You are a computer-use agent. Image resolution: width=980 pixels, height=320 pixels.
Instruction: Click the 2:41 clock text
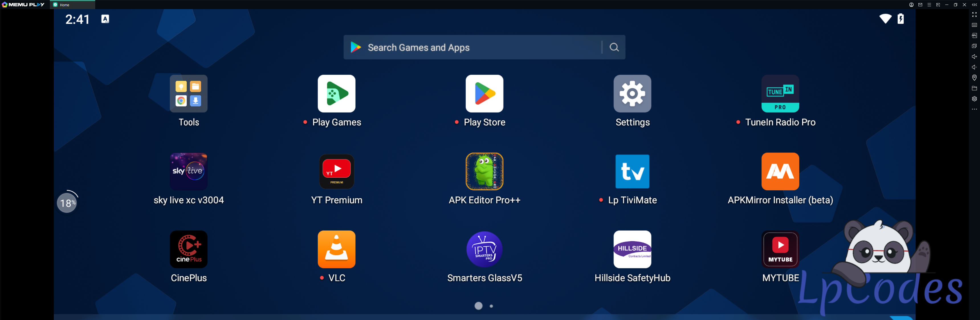pos(77,19)
